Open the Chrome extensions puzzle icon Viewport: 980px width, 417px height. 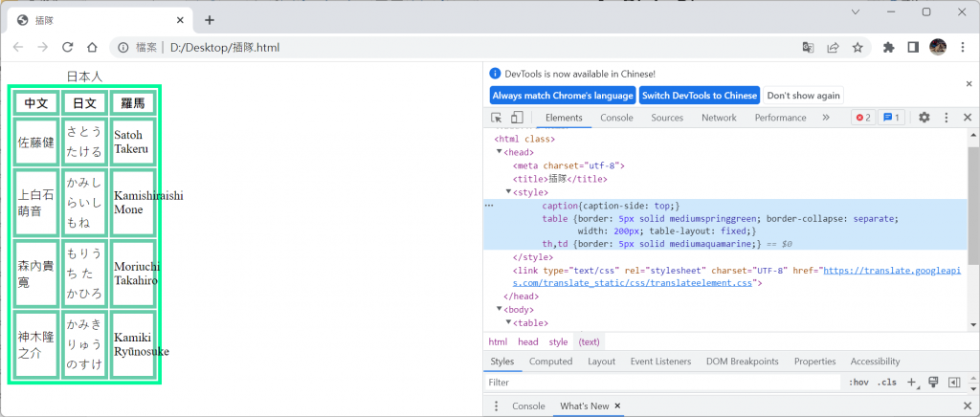888,48
